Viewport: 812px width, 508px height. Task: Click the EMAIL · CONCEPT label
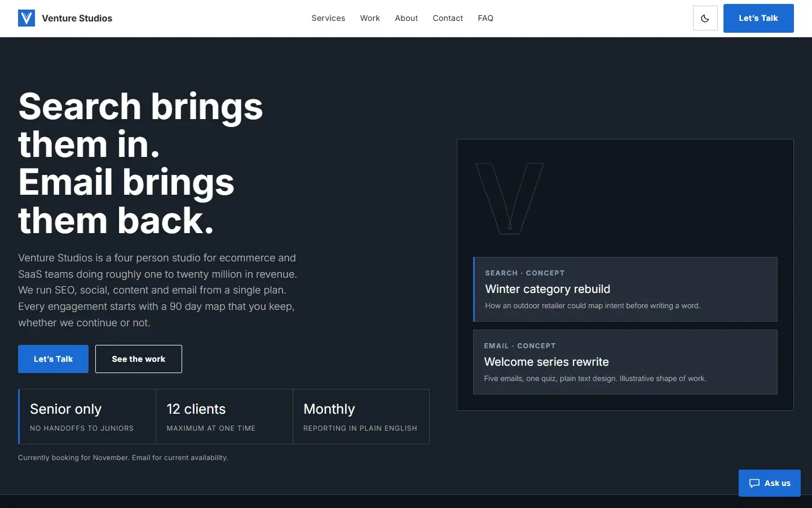pos(520,345)
